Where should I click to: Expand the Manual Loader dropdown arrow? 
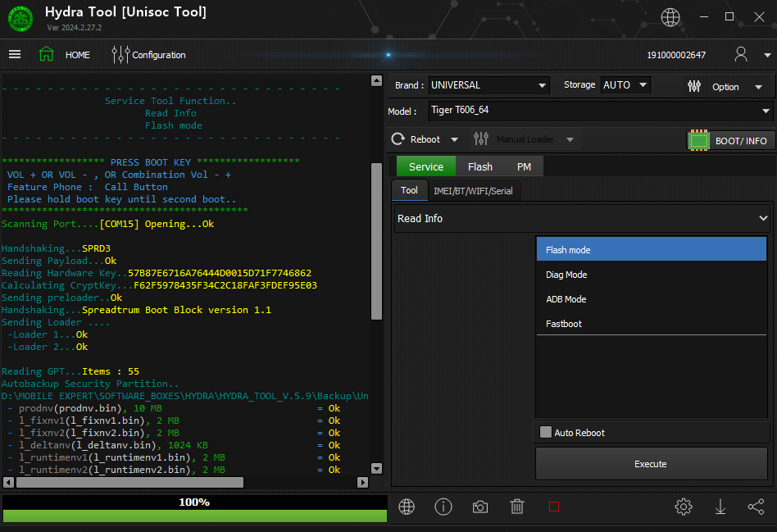pyautogui.click(x=570, y=140)
